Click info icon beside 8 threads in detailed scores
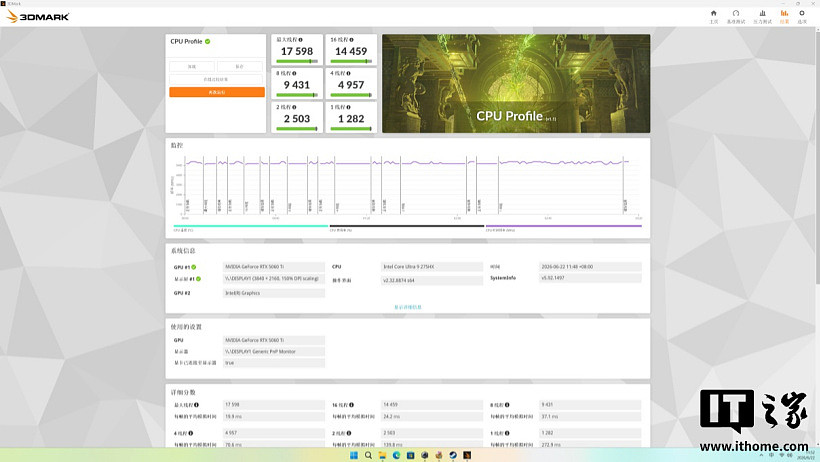 click(507, 405)
